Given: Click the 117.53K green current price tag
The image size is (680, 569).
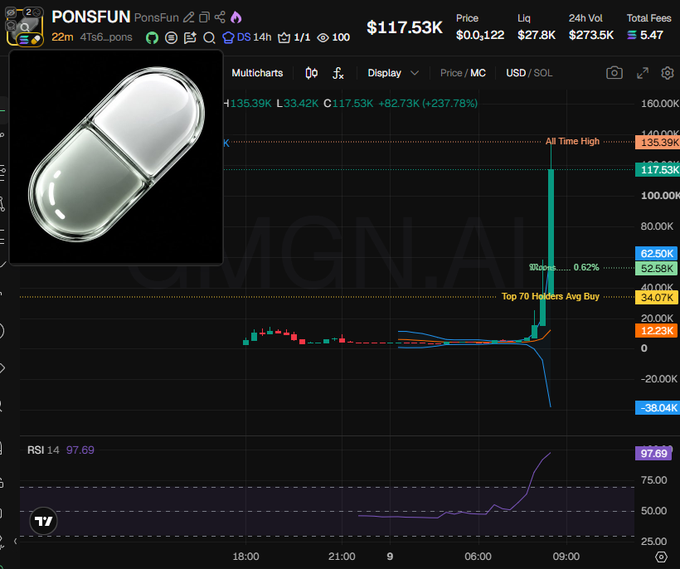Looking at the screenshot, I should pos(658,170).
